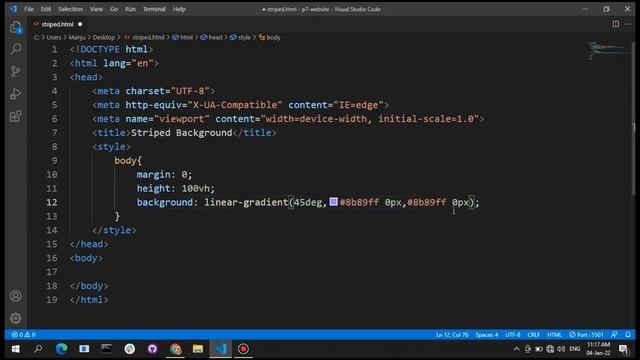Open the GitHub Desktop taskbar icon
The image size is (640, 360).
(x=152, y=349)
